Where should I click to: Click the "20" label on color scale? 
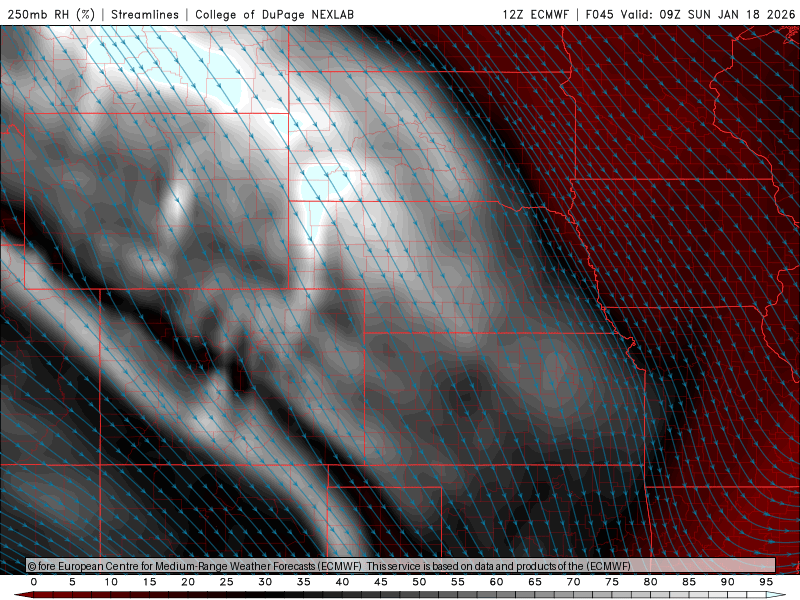point(188,582)
